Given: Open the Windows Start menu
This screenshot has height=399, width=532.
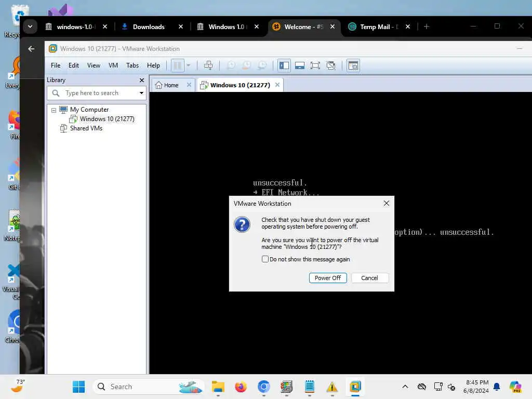Looking at the screenshot, I should 79,387.
